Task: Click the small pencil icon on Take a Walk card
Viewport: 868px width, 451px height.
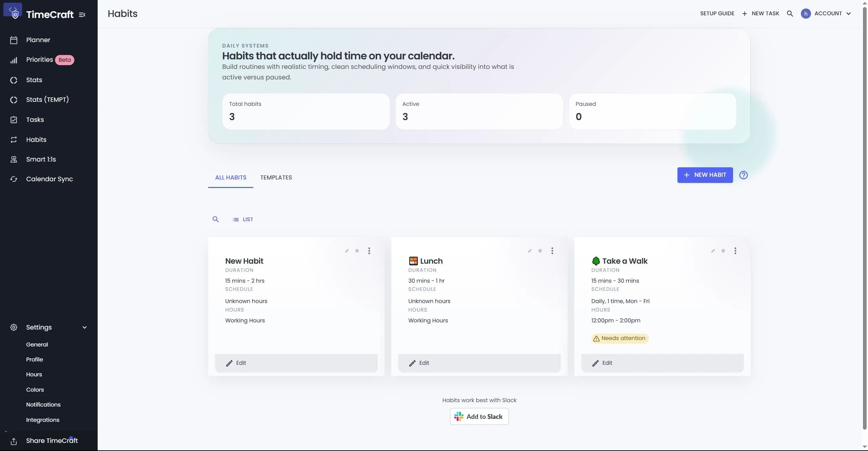Action: (x=713, y=251)
